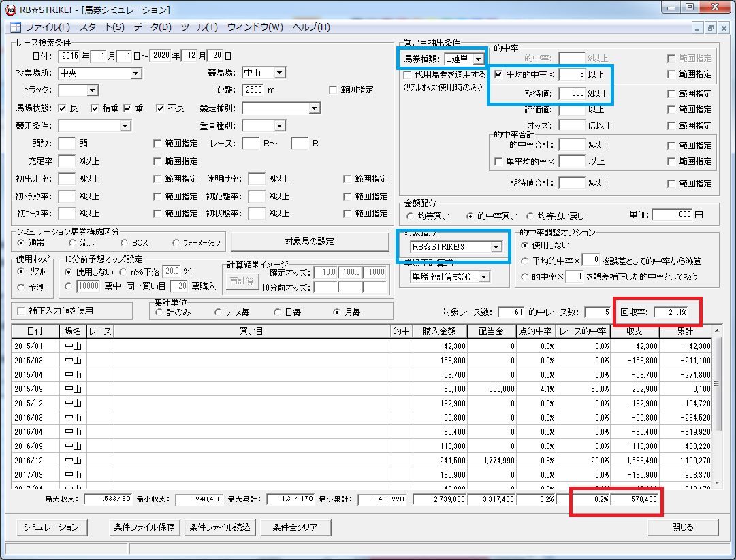
Task: Click the 期待値 input field showing 300
Action: 572,93
